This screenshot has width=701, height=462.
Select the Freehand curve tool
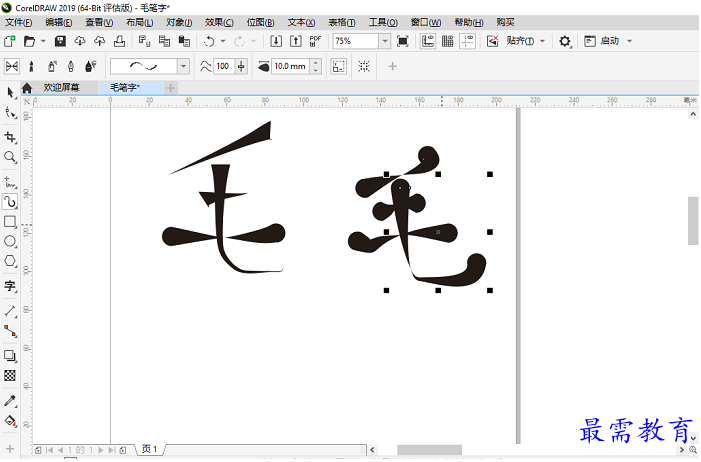pyautogui.click(x=10, y=182)
